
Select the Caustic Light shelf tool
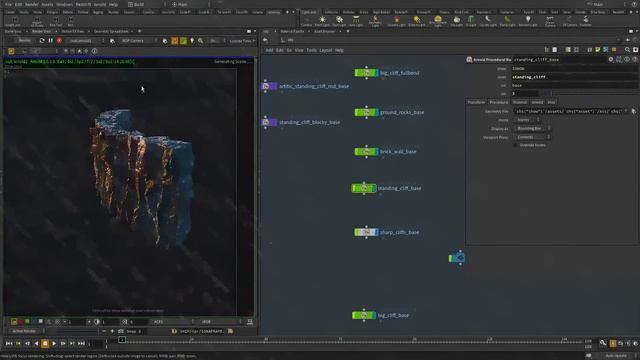coord(488,21)
